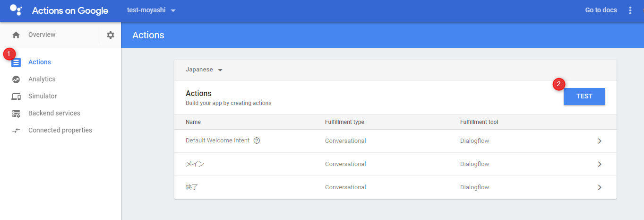Click the blue TEST button
The height and width of the screenshot is (220, 644).
point(584,97)
